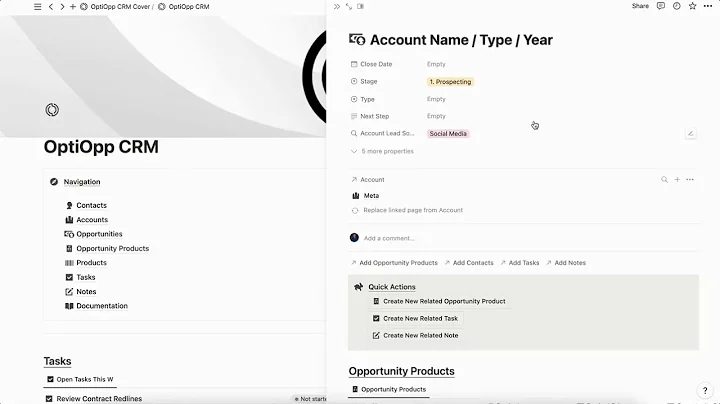Click the Not started status on Review Contract Redlines
720x404 pixels.
pos(310,399)
